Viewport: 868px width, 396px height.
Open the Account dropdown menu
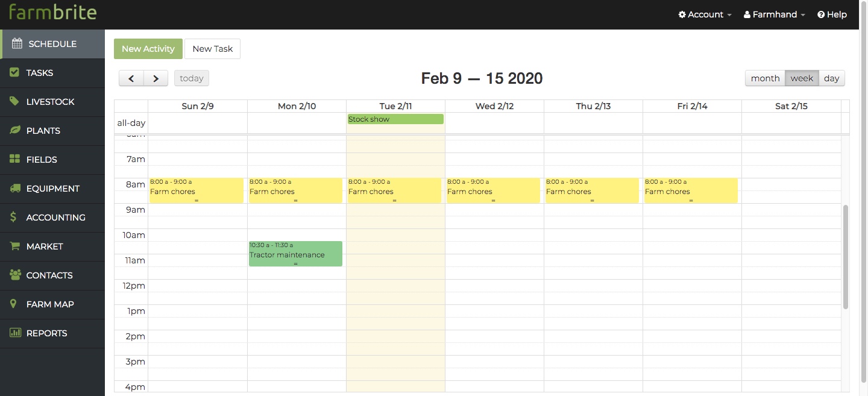click(x=705, y=14)
